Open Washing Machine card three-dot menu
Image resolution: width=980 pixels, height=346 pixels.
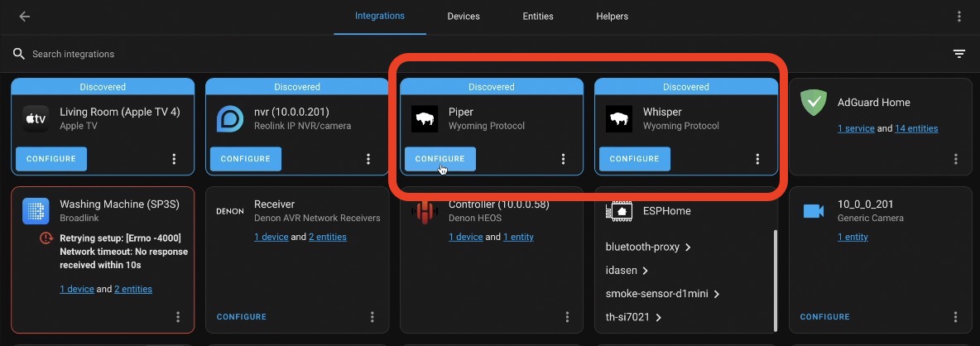click(177, 317)
